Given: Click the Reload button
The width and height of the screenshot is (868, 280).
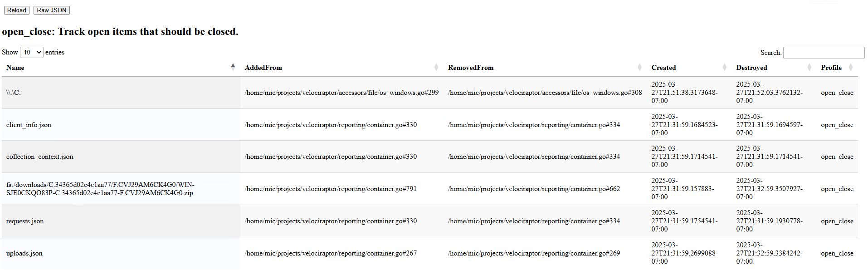Looking at the screenshot, I should (17, 10).
